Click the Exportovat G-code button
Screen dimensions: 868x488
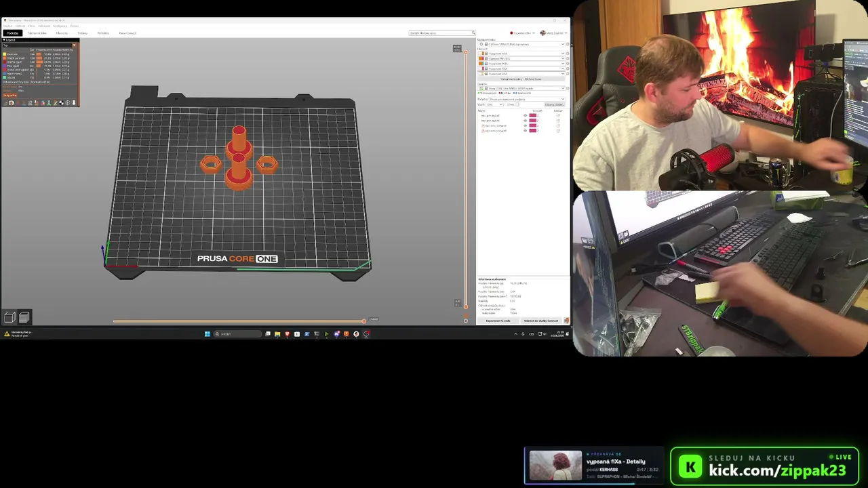[x=498, y=321]
